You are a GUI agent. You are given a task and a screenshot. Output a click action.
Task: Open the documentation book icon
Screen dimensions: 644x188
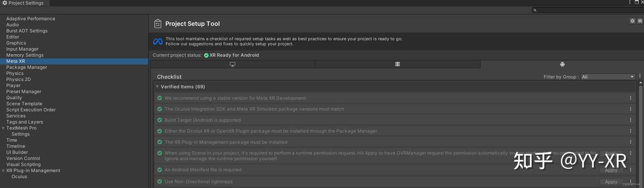pos(640,21)
